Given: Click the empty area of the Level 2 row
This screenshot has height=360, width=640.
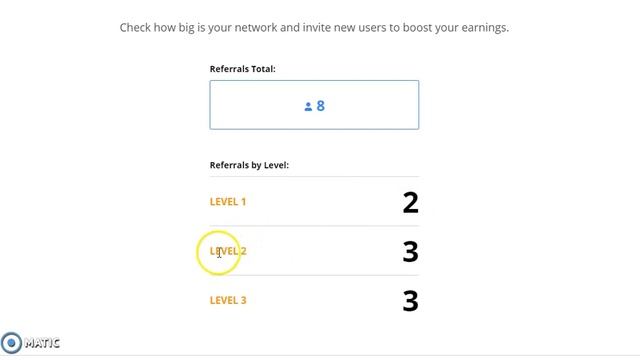Looking at the screenshot, I should (324, 251).
